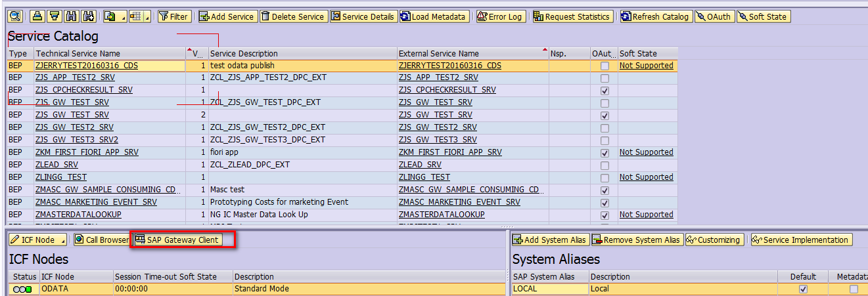Select the LOCAL system alias cell
868x296 pixels.
[550, 289]
